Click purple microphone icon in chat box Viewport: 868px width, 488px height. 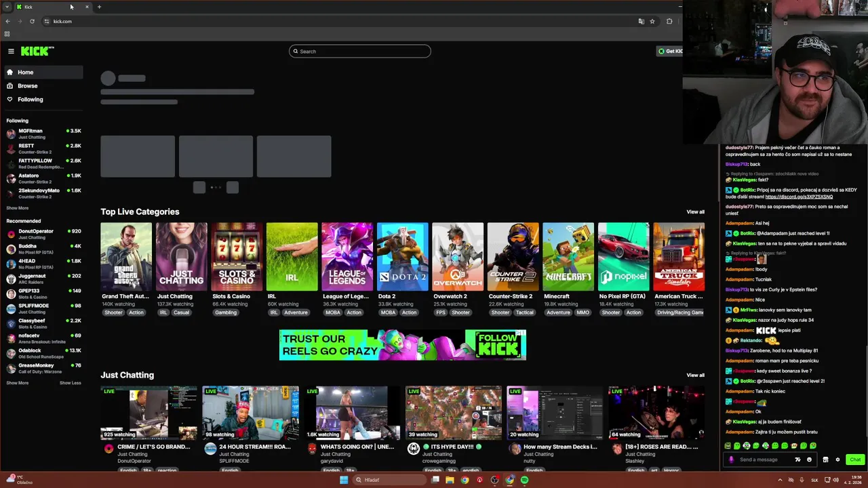point(731,460)
